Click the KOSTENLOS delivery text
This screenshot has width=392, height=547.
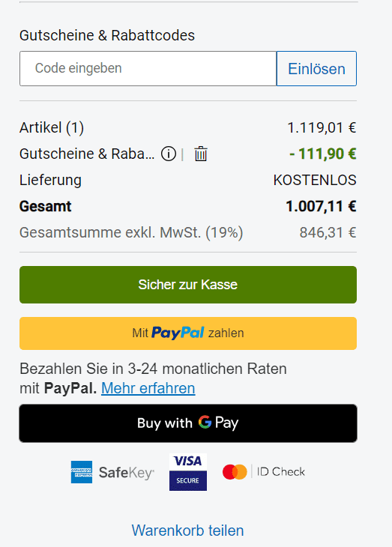tap(315, 181)
